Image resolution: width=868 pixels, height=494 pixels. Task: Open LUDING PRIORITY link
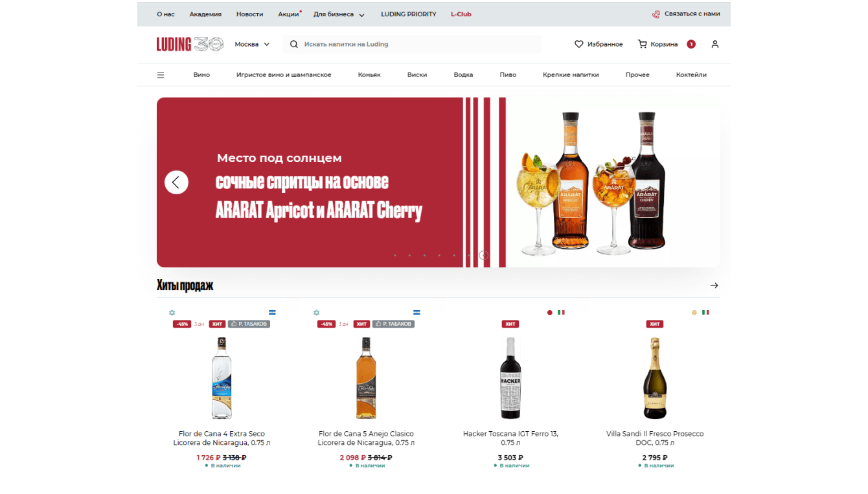pyautogui.click(x=409, y=14)
